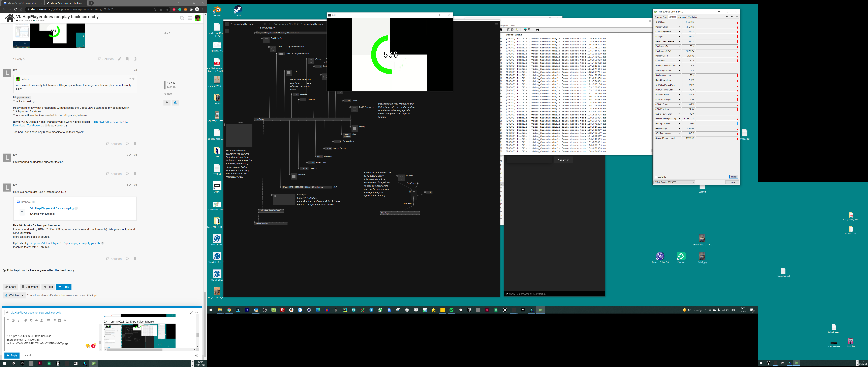
Task: Toggle the Loop node in vvvv patch
Action: coord(289,73)
